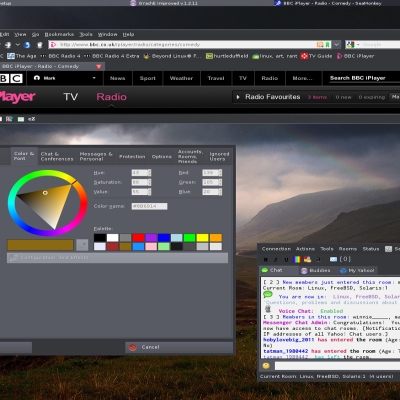400x400 pixels.
Task: Adjust the Red spinner arrows
Action: tap(220, 173)
